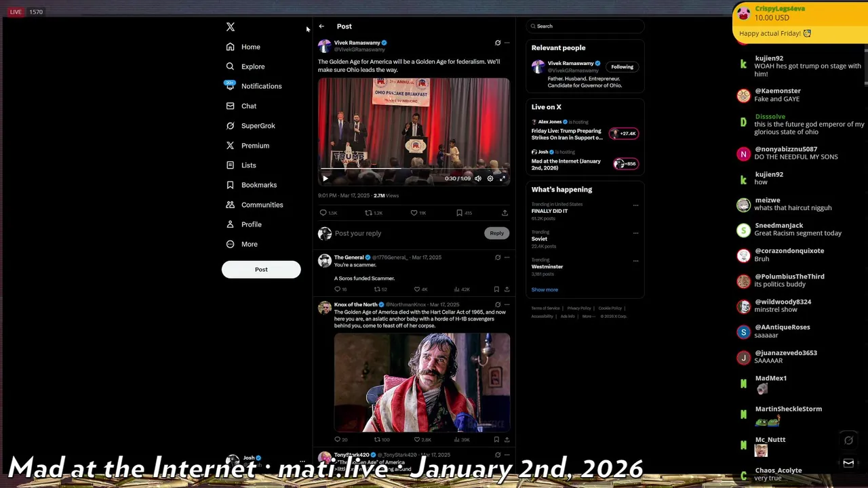
Task: Enter video fullscreen mode
Action: 502,178
